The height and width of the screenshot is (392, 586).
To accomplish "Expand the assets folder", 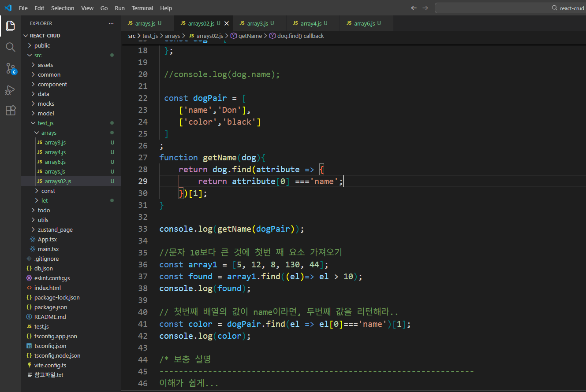I will point(33,65).
